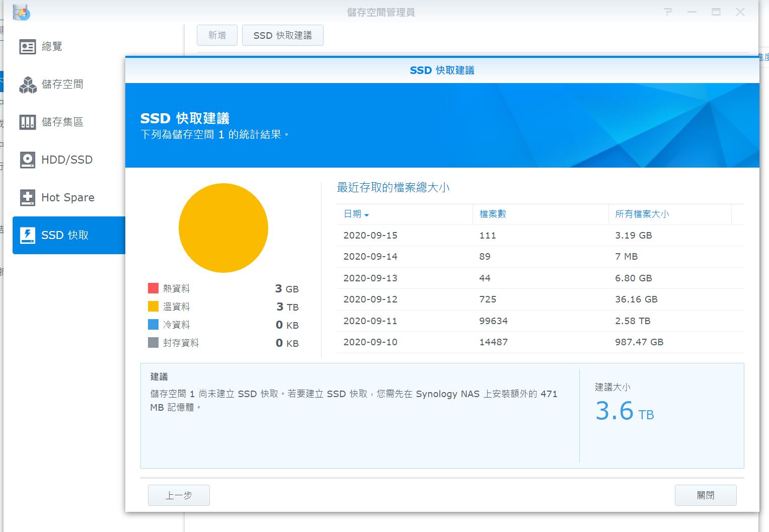Maximize the Storage Manager window
This screenshot has width=769, height=532.
(x=716, y=12)
